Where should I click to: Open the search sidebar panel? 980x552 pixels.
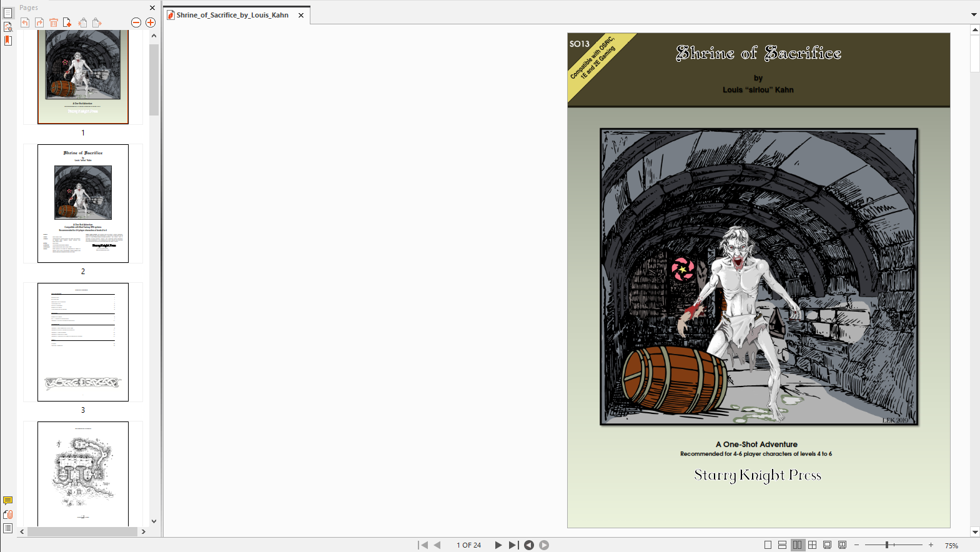(8, 27)
